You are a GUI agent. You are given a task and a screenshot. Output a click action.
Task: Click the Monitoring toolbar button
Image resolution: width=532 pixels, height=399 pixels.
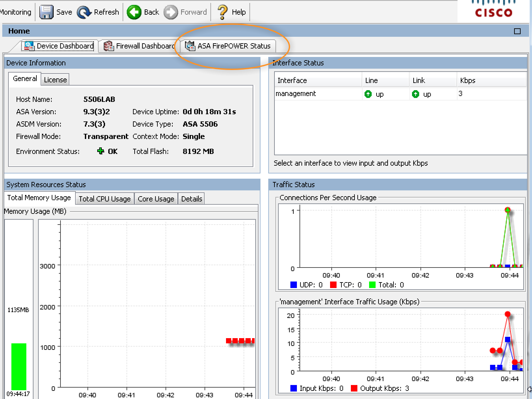click(x=16, y=12)
